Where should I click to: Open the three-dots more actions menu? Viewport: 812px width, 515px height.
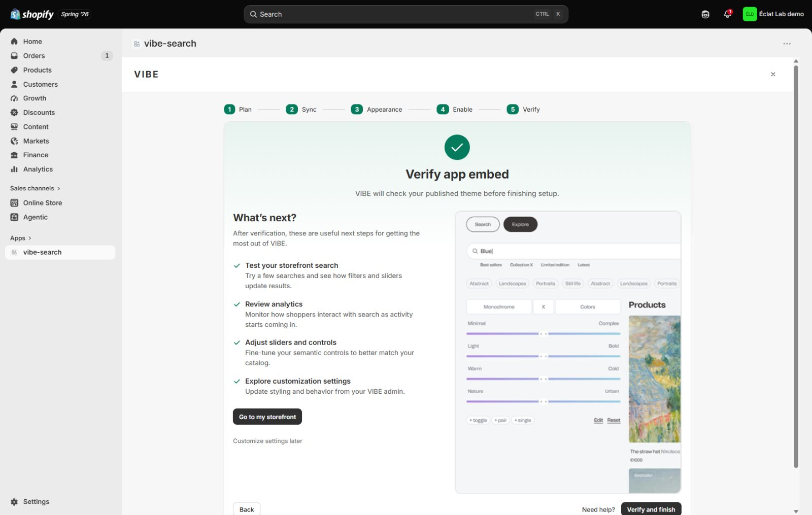point(787,44)
